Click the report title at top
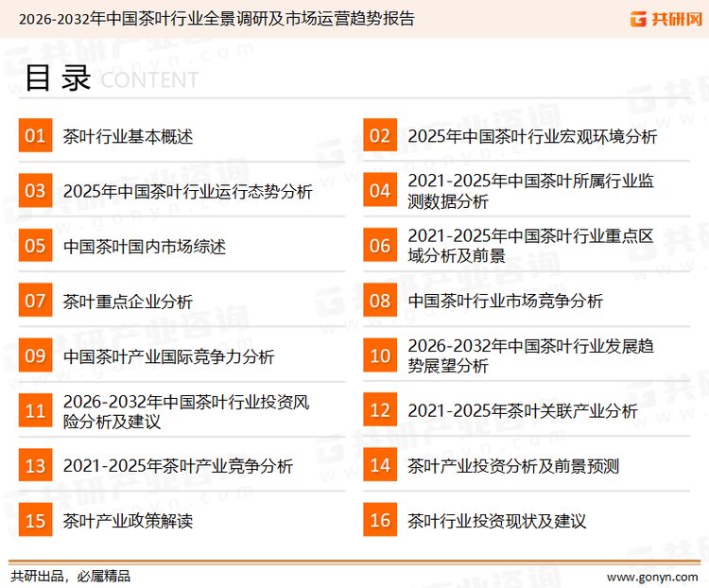 point(208,19)
